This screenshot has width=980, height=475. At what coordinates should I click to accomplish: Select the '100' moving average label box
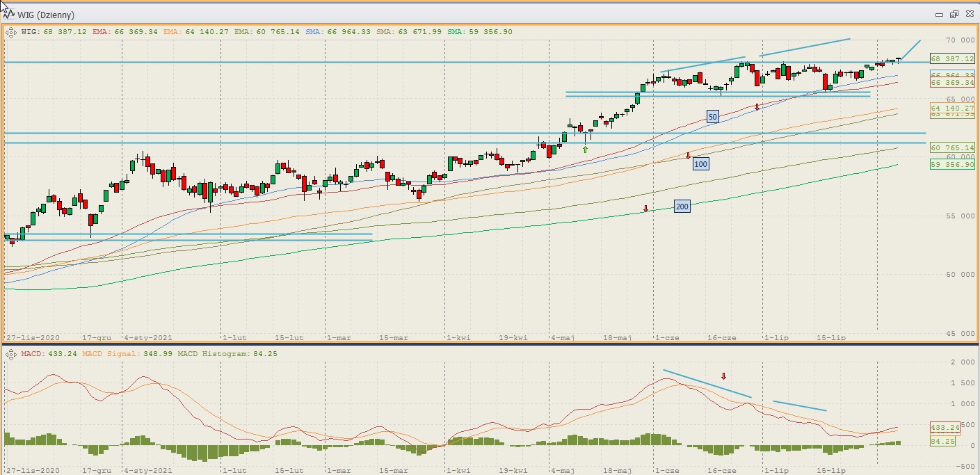tap(701, 164)
